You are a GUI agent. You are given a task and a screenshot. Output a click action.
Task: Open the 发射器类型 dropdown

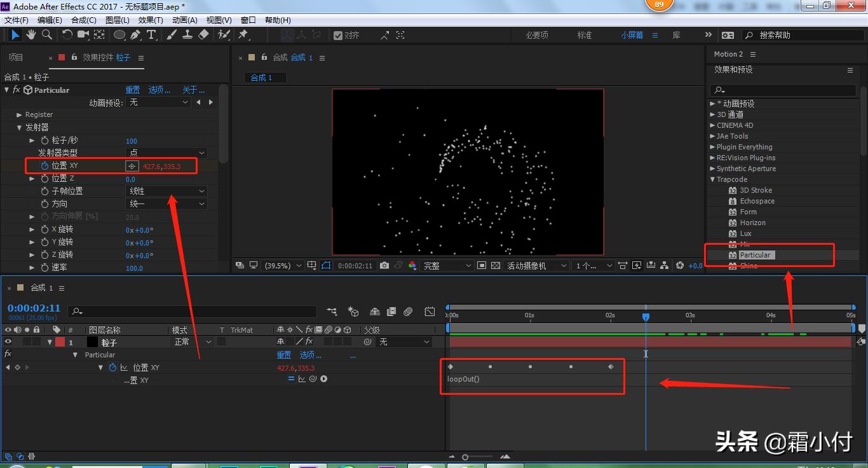[166, 153]
